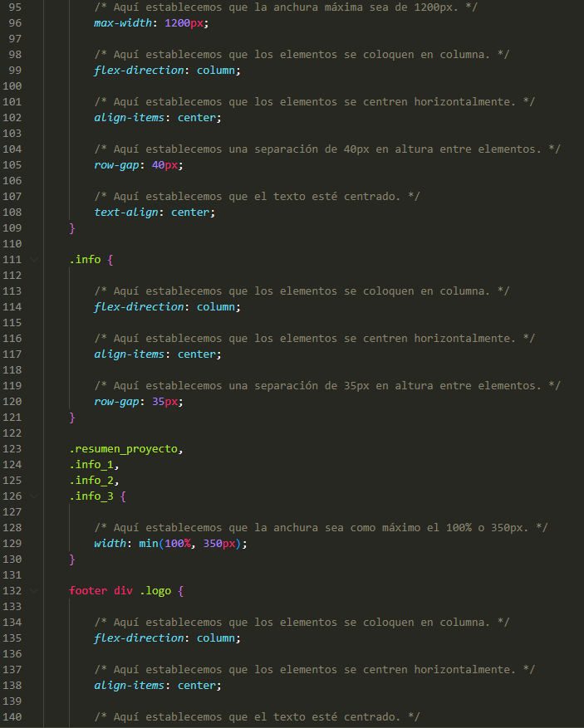
Task: Click the 100% argument inside min()
Action: tap(177, 544)
